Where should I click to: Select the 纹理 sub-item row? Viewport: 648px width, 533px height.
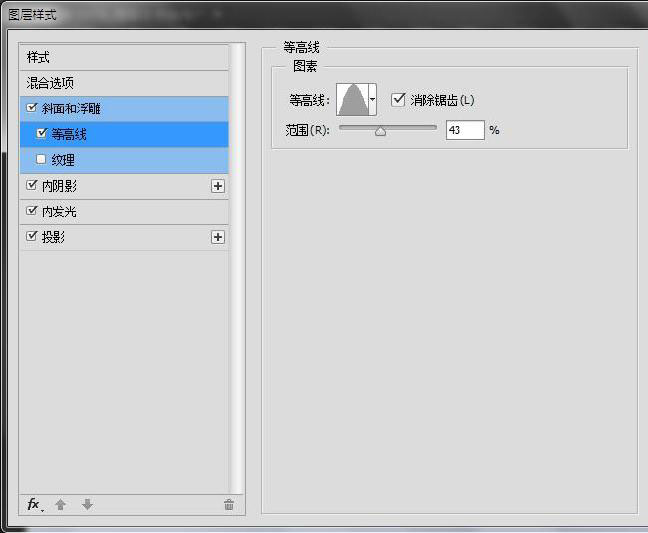(124, 160)
